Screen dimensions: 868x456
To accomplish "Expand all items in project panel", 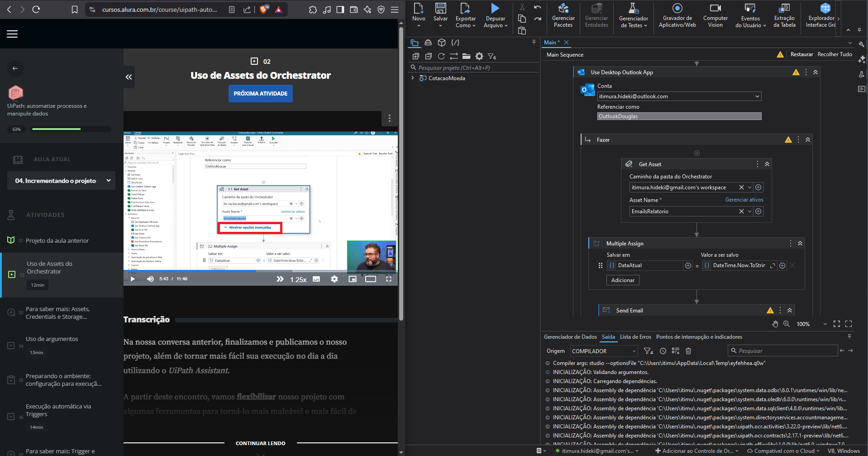I will coord(416,56).
